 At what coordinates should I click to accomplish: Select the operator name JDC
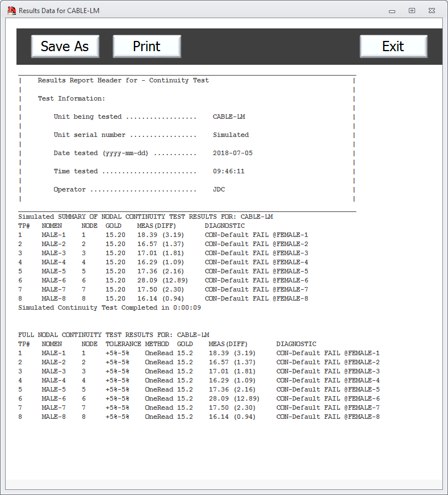click(x=219, y=190)
